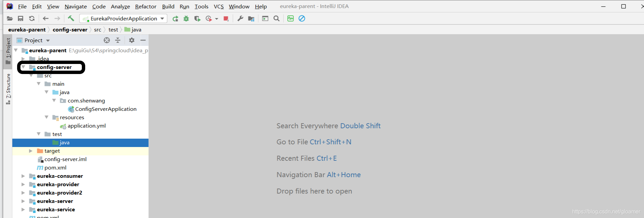Open Project Structure toolbar icon
This screenshot has width=644, height=218.
(251, 18)
